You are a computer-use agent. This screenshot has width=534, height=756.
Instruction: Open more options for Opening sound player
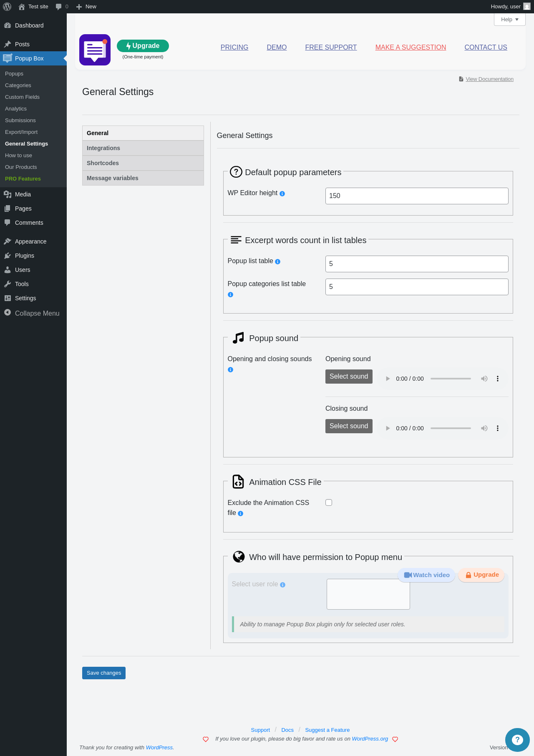(x=497, y=379)
